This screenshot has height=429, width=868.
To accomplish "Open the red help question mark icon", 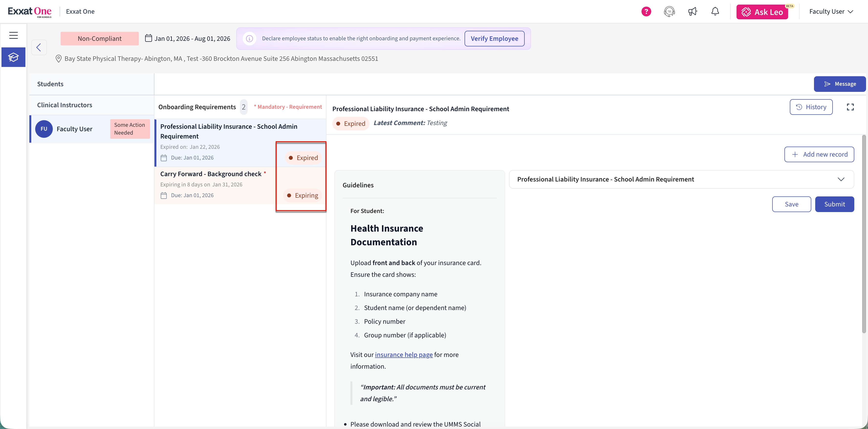I will (x=646, y=11).
